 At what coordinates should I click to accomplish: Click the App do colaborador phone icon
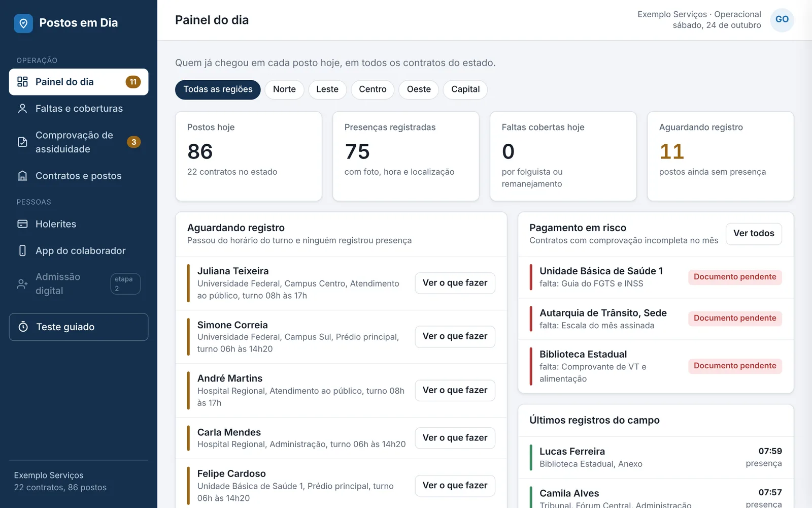click(x=22, y=250)
